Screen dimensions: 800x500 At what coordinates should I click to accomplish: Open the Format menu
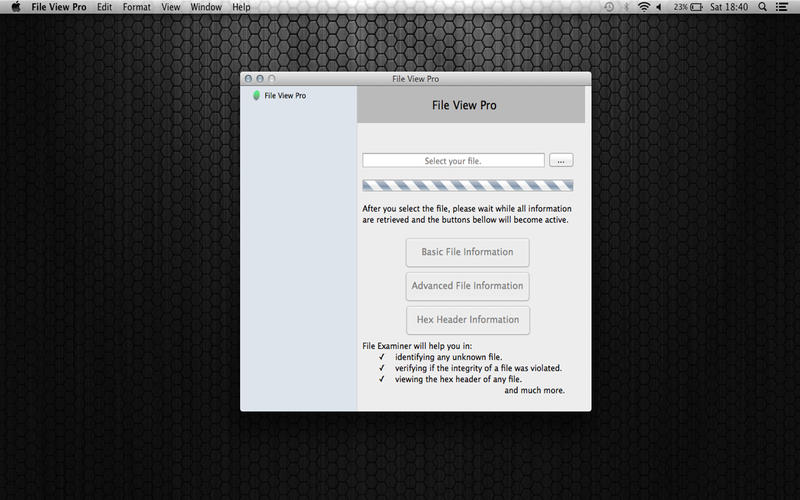click(x=137, y=7)
